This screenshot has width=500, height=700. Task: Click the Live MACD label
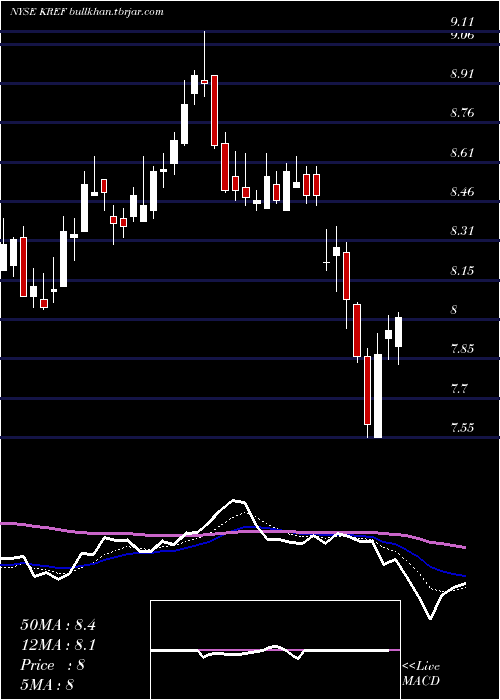[421, 673]
